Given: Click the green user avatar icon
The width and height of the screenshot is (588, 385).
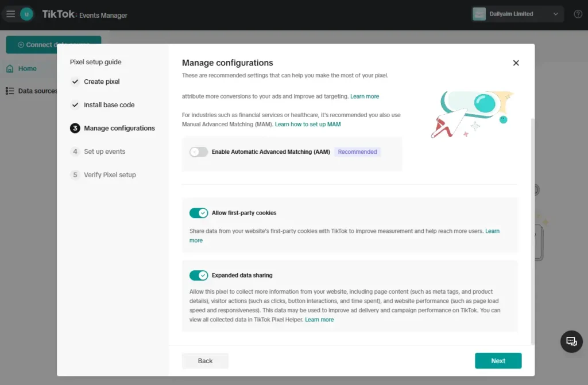Looking at the screenshot, I should 26,14.
